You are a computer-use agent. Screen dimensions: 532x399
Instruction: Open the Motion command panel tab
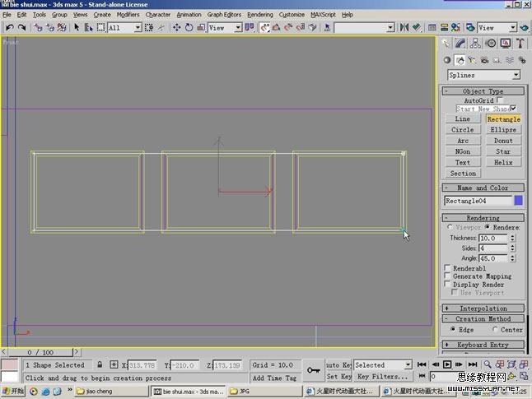point(491,44)
